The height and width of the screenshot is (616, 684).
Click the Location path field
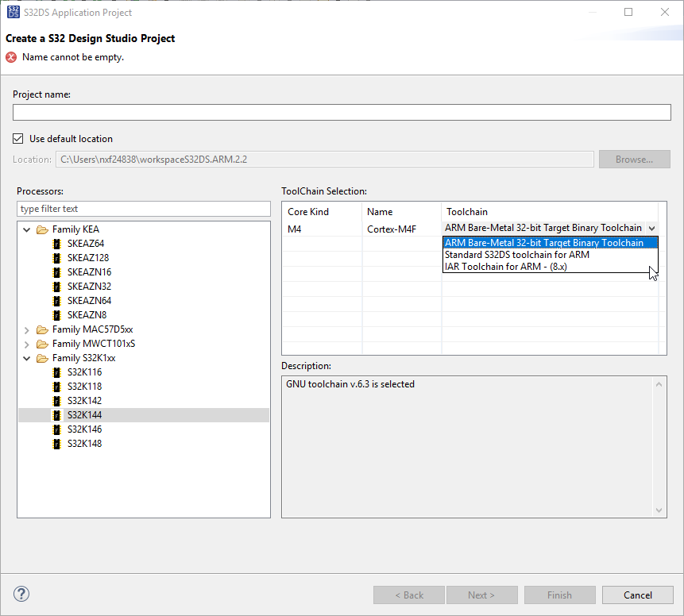(x=325, y=159)
